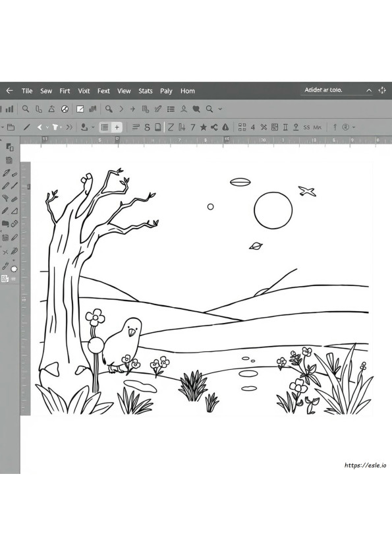Click the bulleted list icon

coord(171,109)
